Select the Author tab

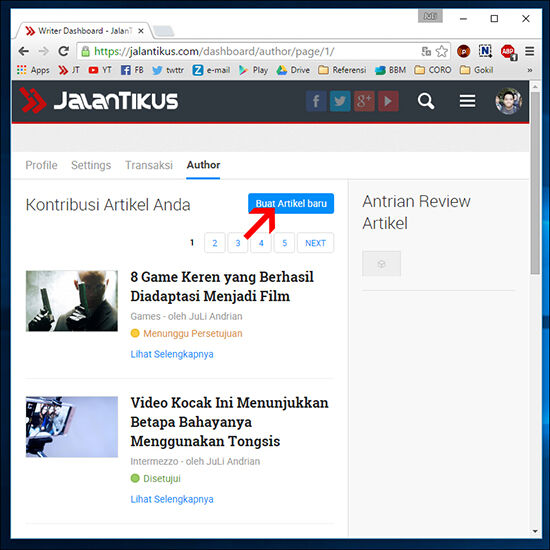click(x=203, y=165)
